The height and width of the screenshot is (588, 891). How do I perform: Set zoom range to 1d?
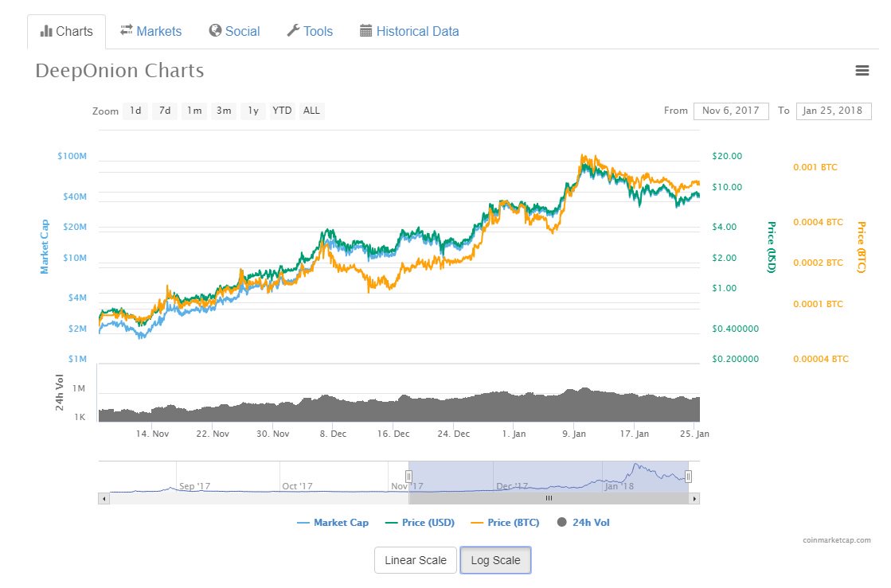(135, 111)
